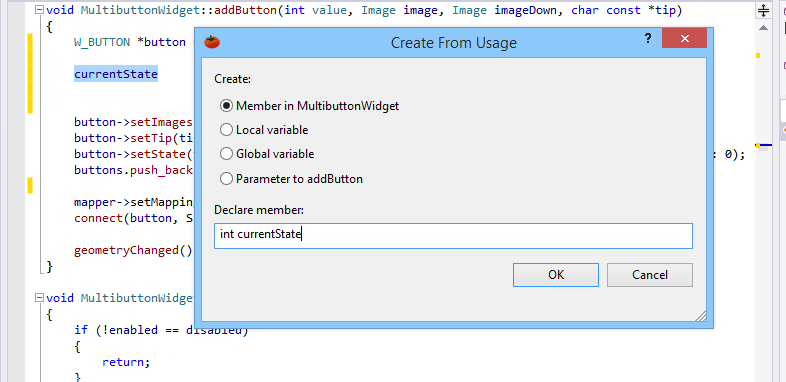Screen dimensions: 786x382
Task: Pick Parameter to addButton radio option
Action: click(x=291, y=178)
